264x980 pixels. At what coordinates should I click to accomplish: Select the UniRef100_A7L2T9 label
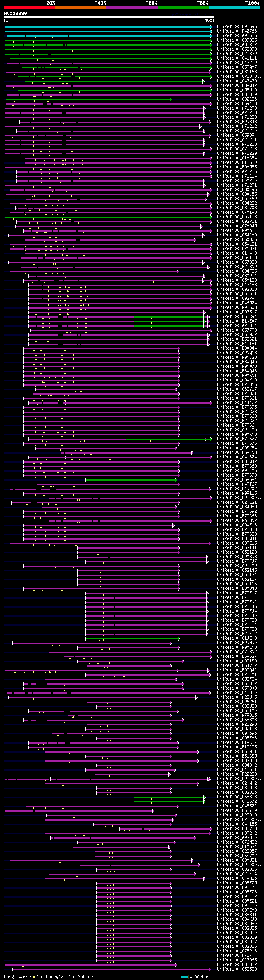(237, 108)
